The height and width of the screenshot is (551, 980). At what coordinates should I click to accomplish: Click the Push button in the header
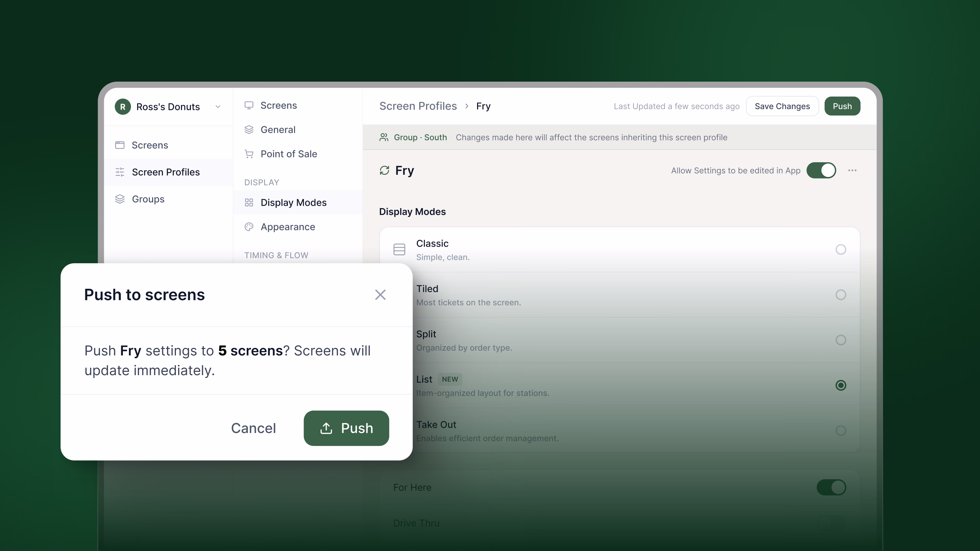842,106
